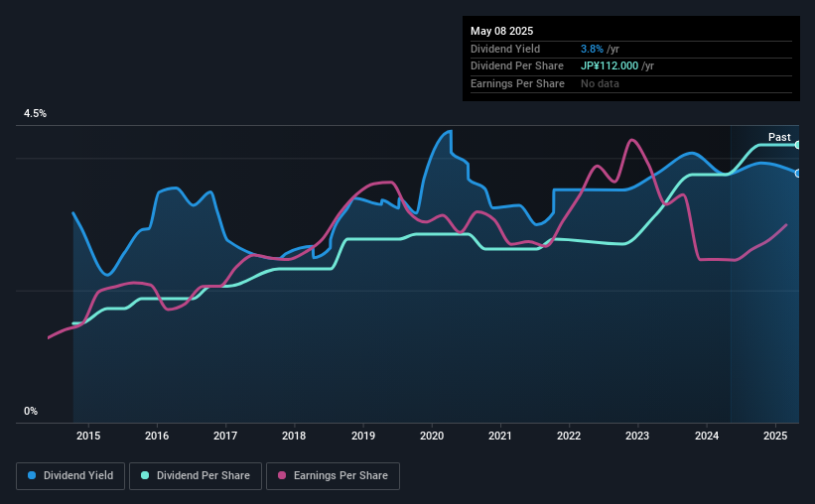
Task: Click the blue endpoint marker of Dividend Yield line
Action: pyautogui.click(x=798, y=174)
